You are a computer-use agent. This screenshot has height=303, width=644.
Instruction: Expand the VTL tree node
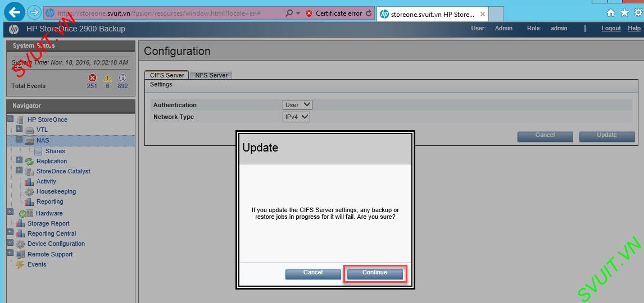tap(19, 128)
